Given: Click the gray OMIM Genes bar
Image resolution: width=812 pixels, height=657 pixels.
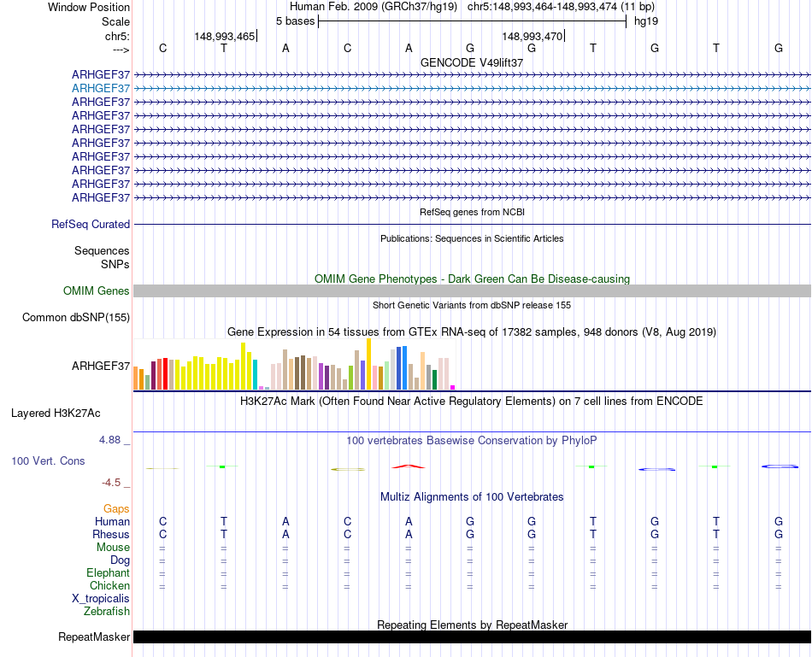Looking at the screenshot, I should (472, 291).
